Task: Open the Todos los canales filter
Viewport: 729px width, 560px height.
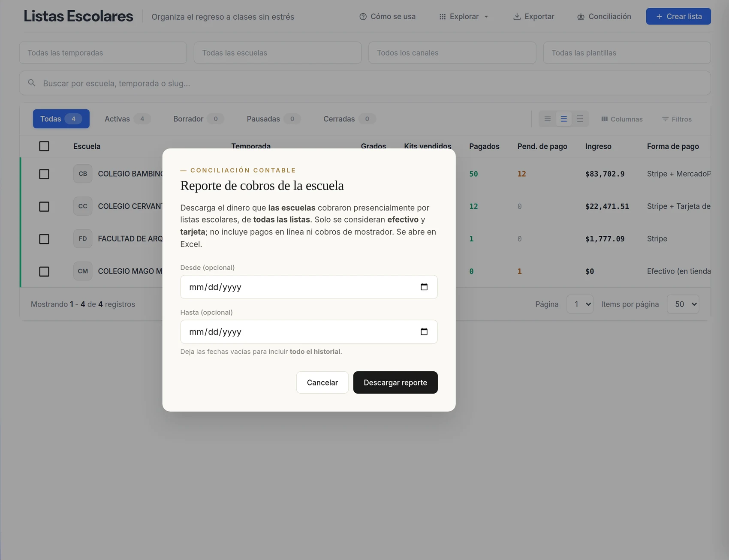Action: 452,53
